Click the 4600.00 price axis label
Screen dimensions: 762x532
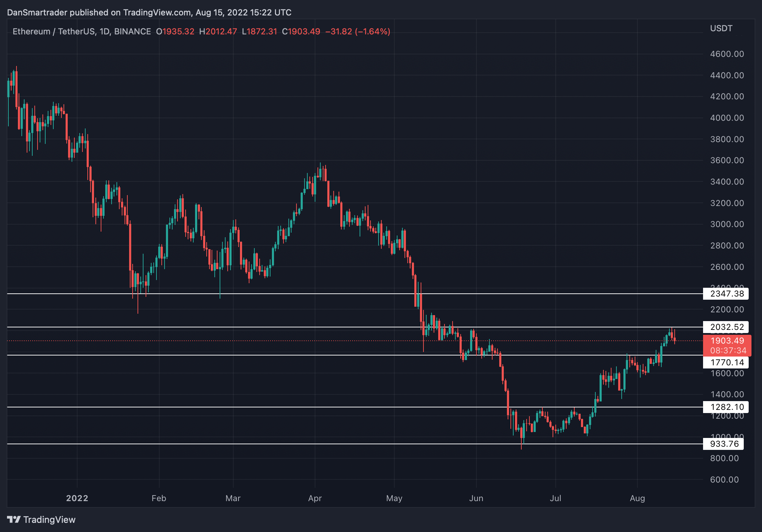(x=727, y=54)
